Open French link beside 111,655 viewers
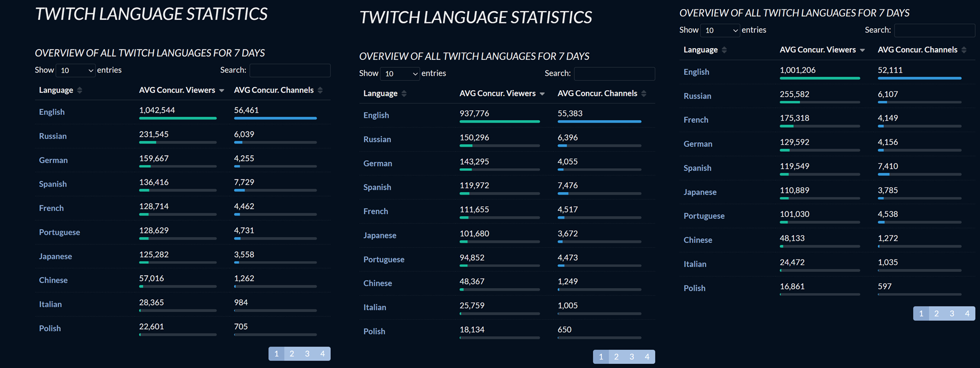 pos(376,211)
